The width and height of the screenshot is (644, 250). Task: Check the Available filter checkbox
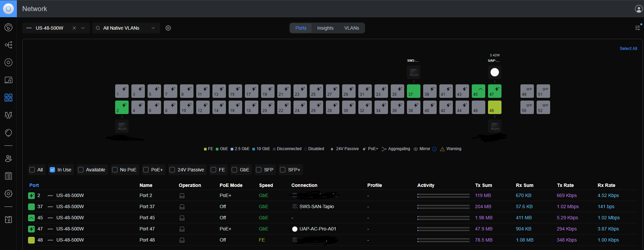tap(81, 170)
